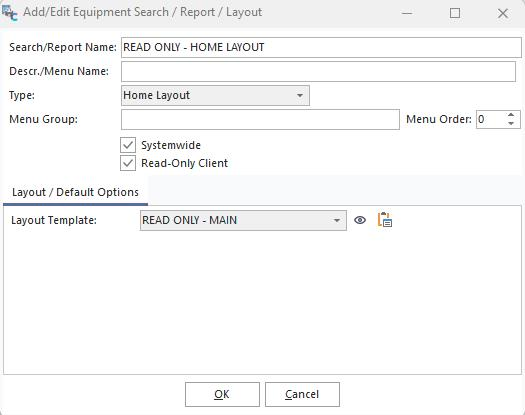
Task: Close the dialog with the X button
Action: click(x=503, y=13)
